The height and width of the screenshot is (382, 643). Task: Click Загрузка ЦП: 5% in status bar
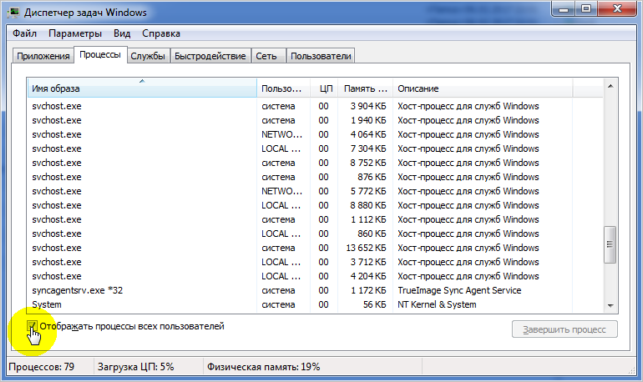(x=136, y=367)
